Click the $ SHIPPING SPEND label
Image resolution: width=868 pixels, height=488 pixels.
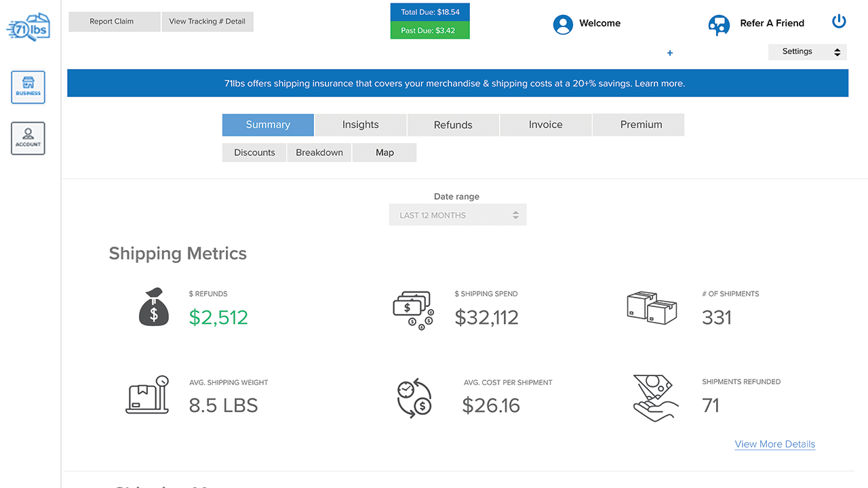(486, 294)
